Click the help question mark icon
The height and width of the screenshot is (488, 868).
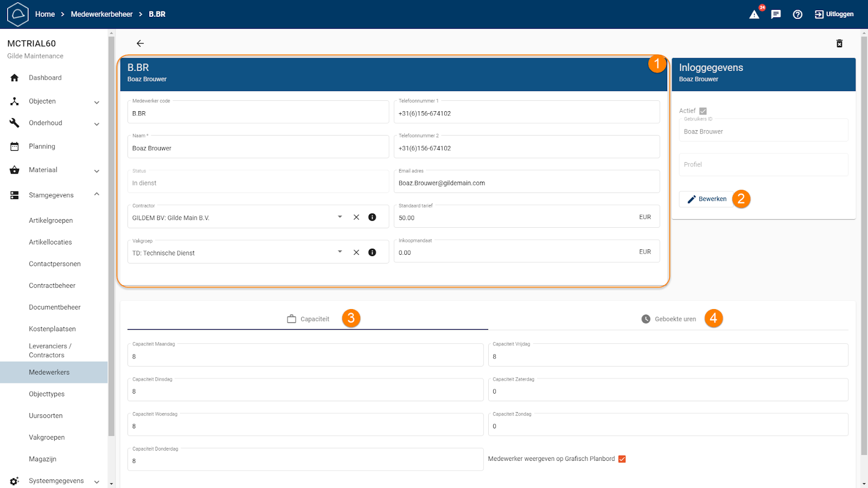pos(797,15)
